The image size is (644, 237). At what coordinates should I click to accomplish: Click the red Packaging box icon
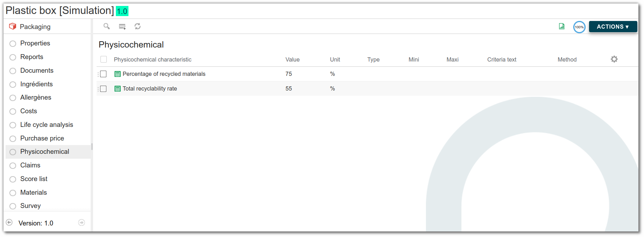[13, 26]
